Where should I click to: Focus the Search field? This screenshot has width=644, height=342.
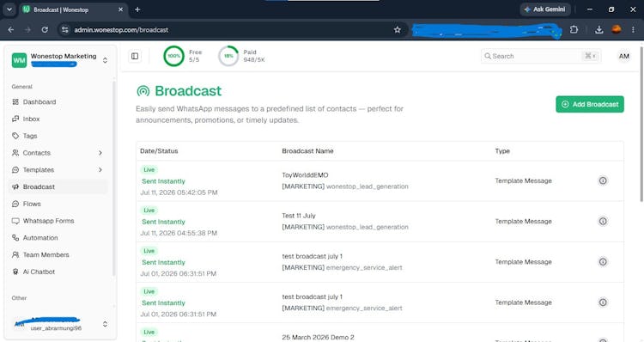pyautogui.click(x=541, y=56)
